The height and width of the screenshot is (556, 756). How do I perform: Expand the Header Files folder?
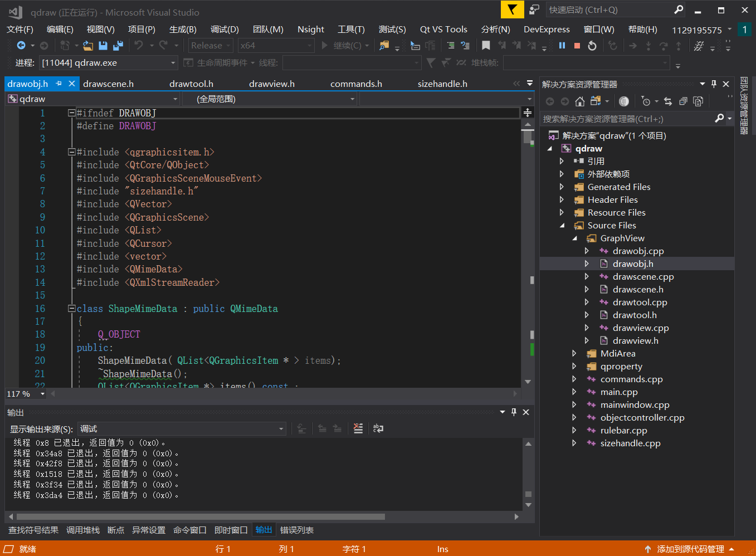(562, 199)
